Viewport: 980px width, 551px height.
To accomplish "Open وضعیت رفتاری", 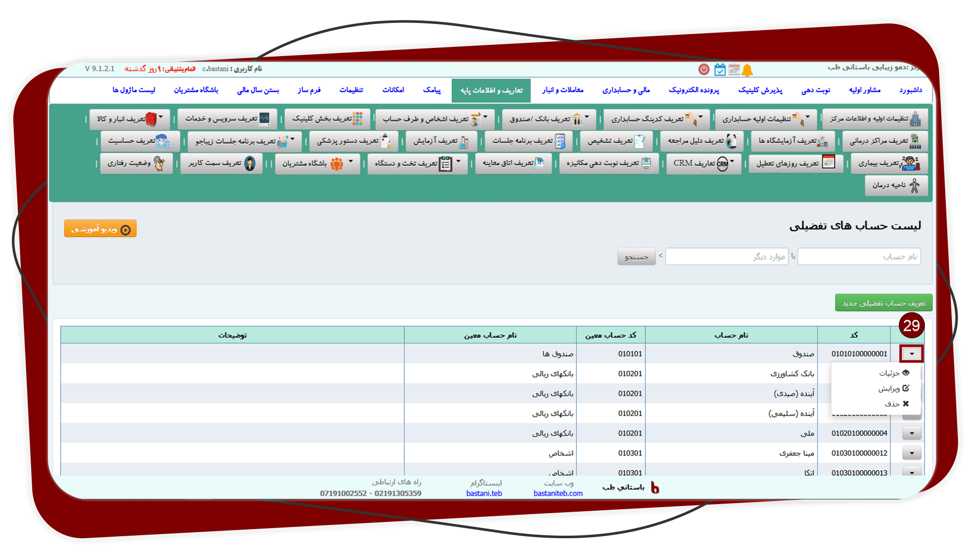I will (136, 163).
